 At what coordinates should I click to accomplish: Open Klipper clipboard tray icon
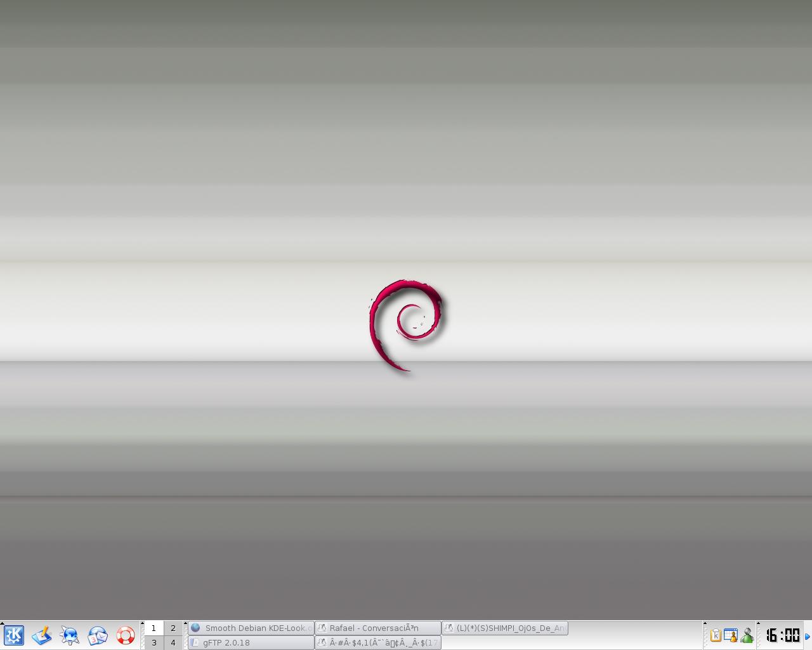(716, 635)
